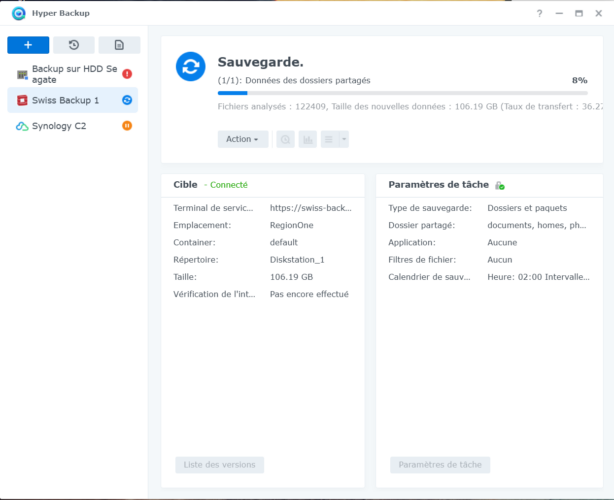Click the RegionOne location value
The height and width of the screenshot is (500, 614).
pos(291,225)
